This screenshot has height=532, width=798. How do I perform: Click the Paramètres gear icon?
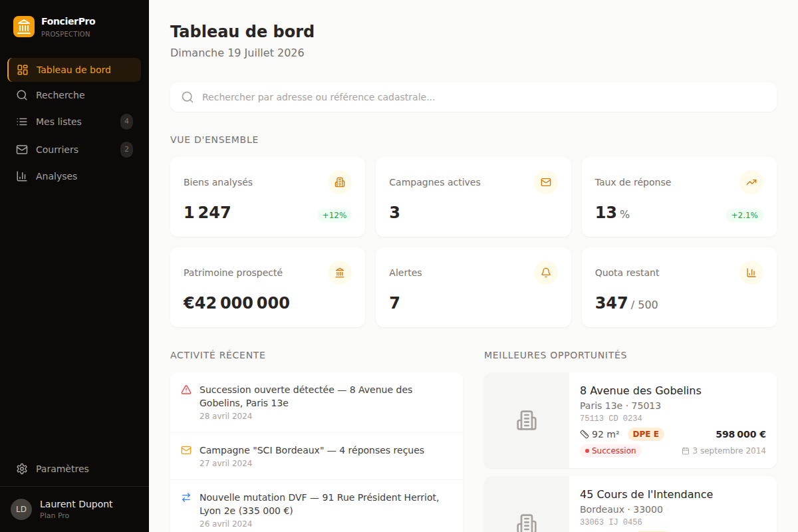click(22, 469)
